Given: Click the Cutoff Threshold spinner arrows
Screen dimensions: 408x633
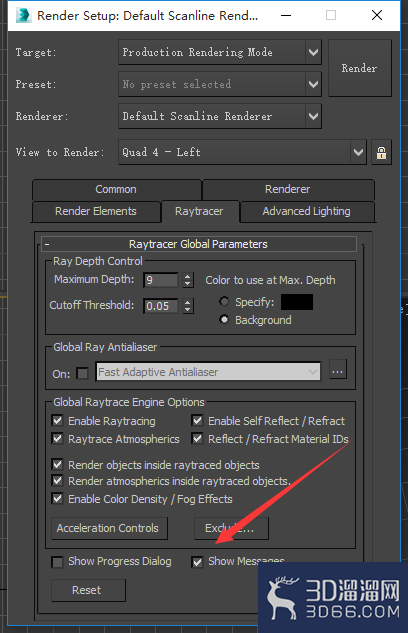Looking at the screenshot, I should 188,306.
